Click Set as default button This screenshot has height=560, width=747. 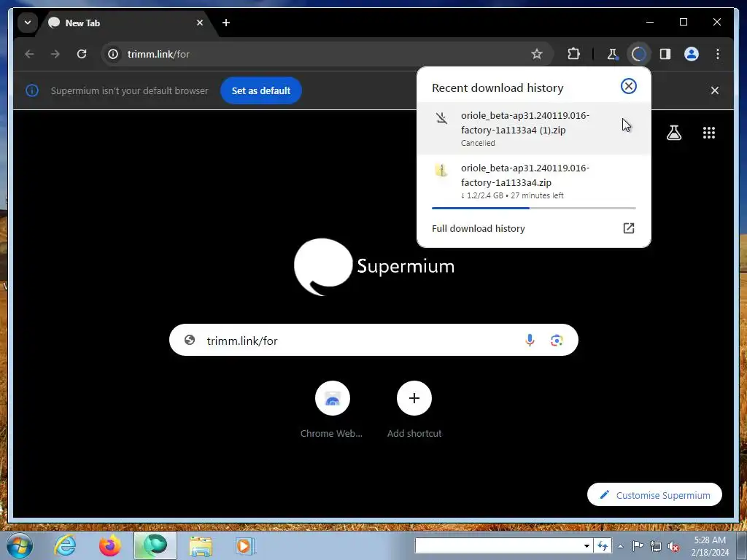click(x=261, y=90)
